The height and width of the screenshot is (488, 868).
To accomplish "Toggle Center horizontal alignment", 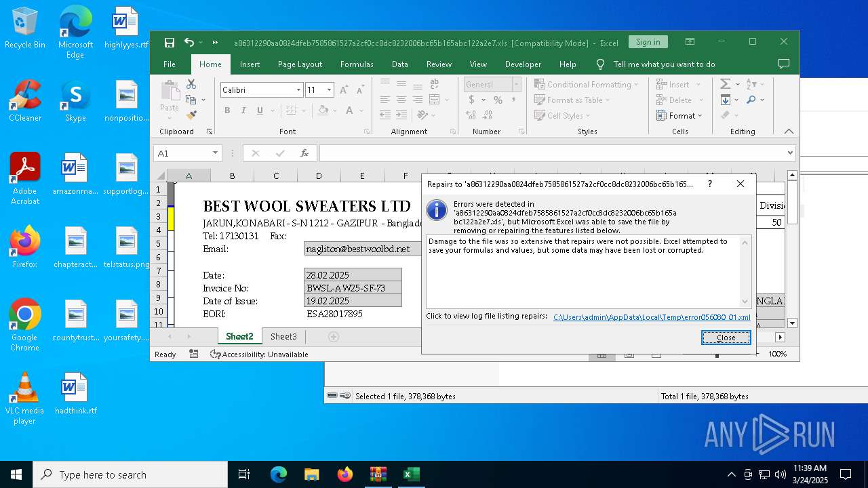I will (401, 100).
